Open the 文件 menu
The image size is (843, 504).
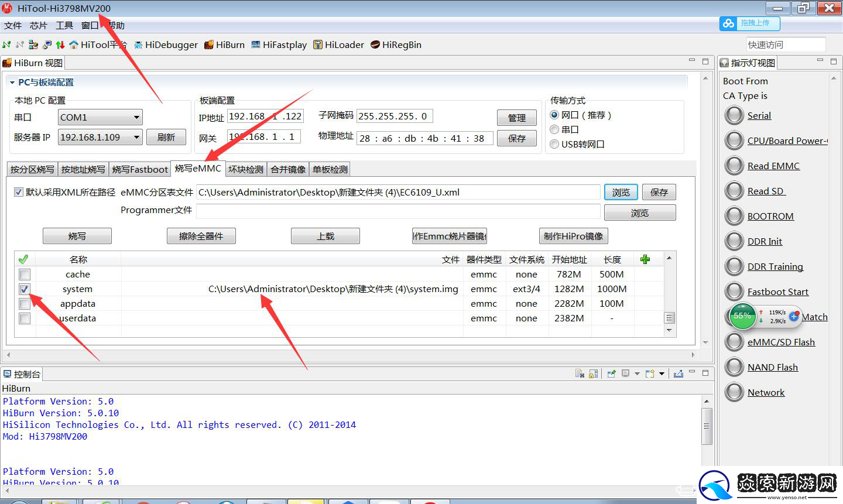[13, 25]
